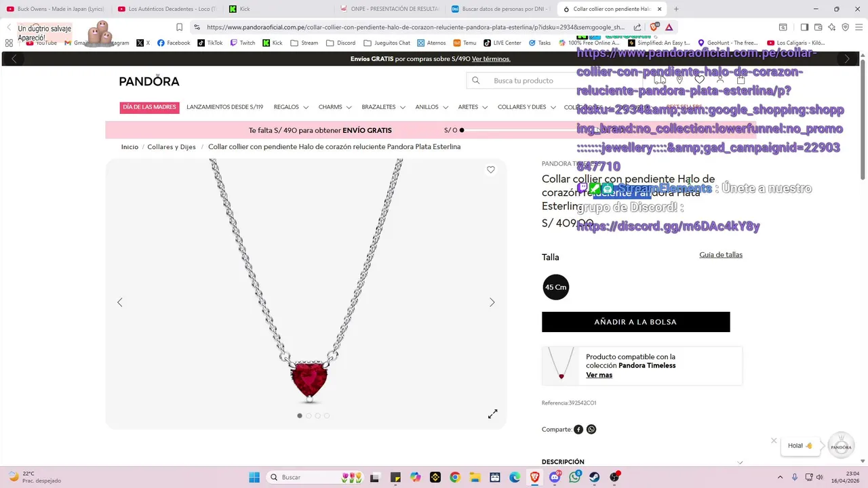Expand the REGALOS menu
The image size is (868, 488).
tap(291, 107)
